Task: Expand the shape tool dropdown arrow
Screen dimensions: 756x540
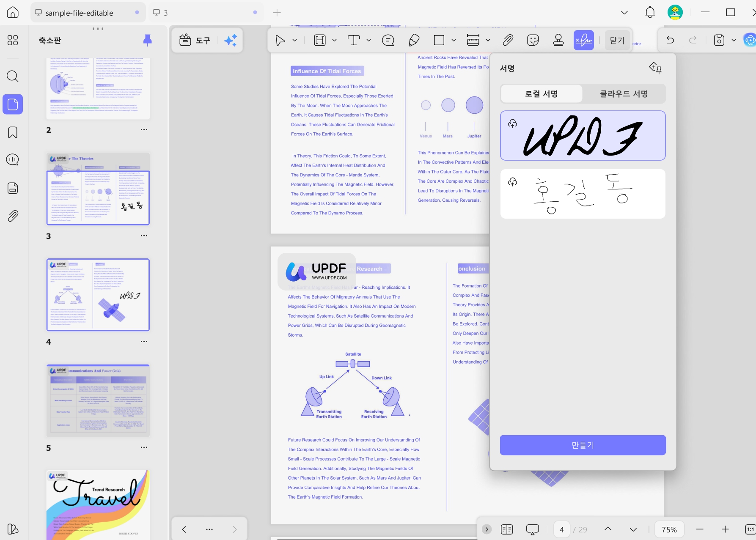Action: tap(454, 40)
